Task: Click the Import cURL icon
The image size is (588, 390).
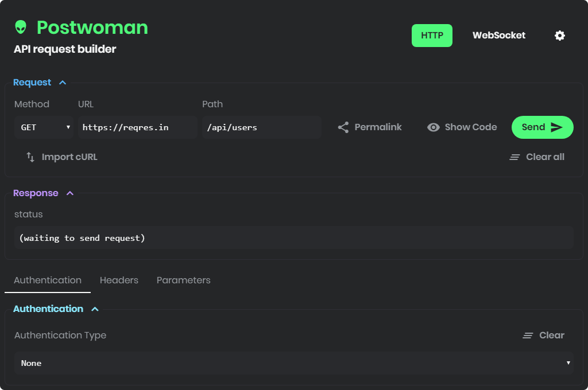Action: pos(29,157)
